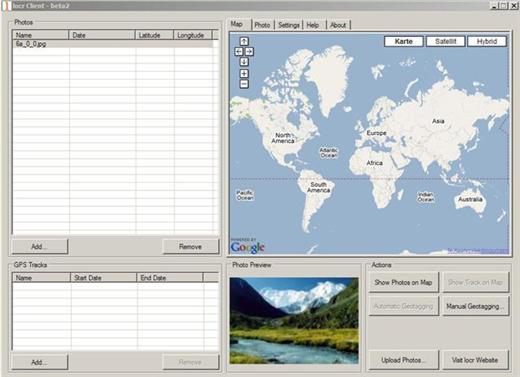Click the North America label on the map
Viewport: 520px width, 377px height.
coord(283,138)
